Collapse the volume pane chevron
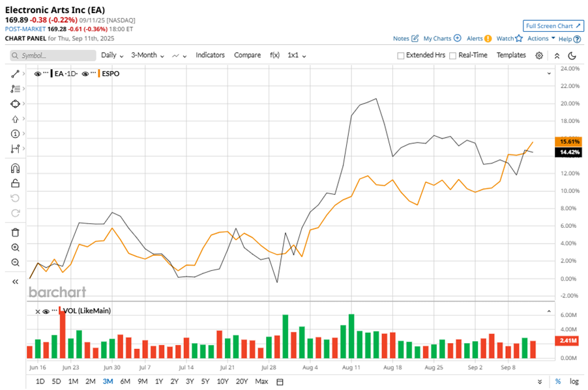This screenshot has height=390, width=588. pos(549,311)
